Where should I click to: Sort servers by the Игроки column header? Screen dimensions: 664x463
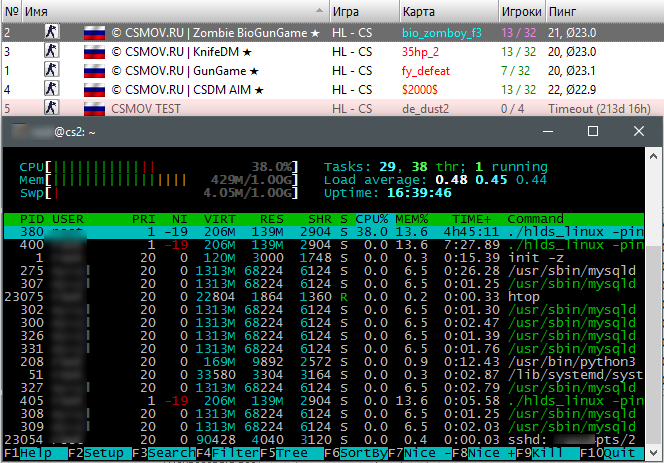[522, 11]
